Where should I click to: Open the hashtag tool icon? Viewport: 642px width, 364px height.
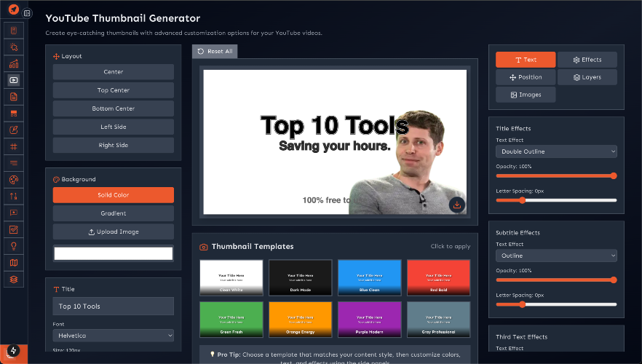point(14,146)
